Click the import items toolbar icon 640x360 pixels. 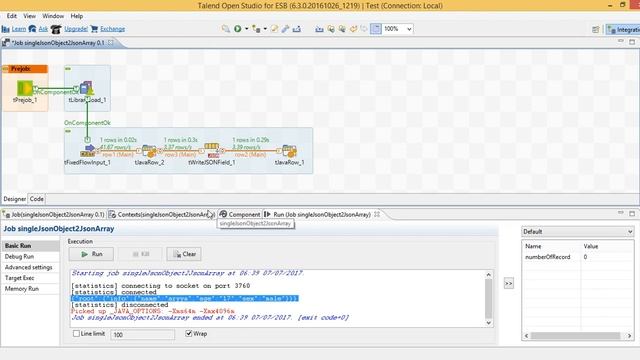coord(319,29)
